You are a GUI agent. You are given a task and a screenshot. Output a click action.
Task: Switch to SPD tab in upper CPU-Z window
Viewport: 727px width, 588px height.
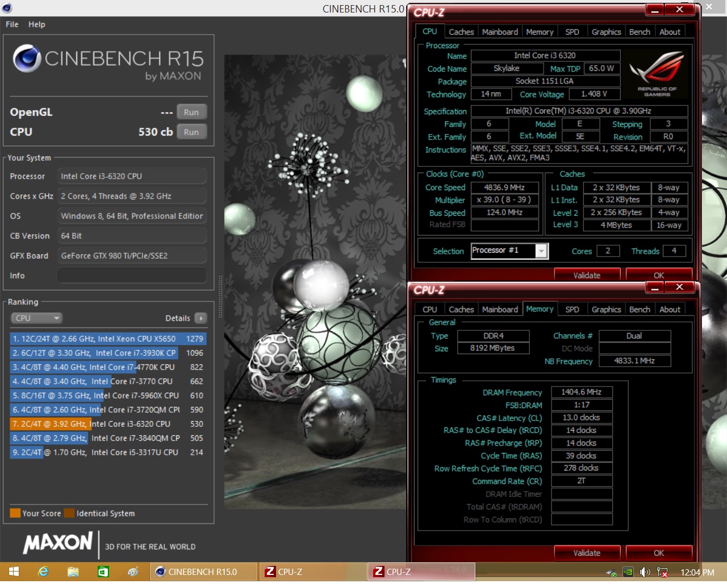573,32
